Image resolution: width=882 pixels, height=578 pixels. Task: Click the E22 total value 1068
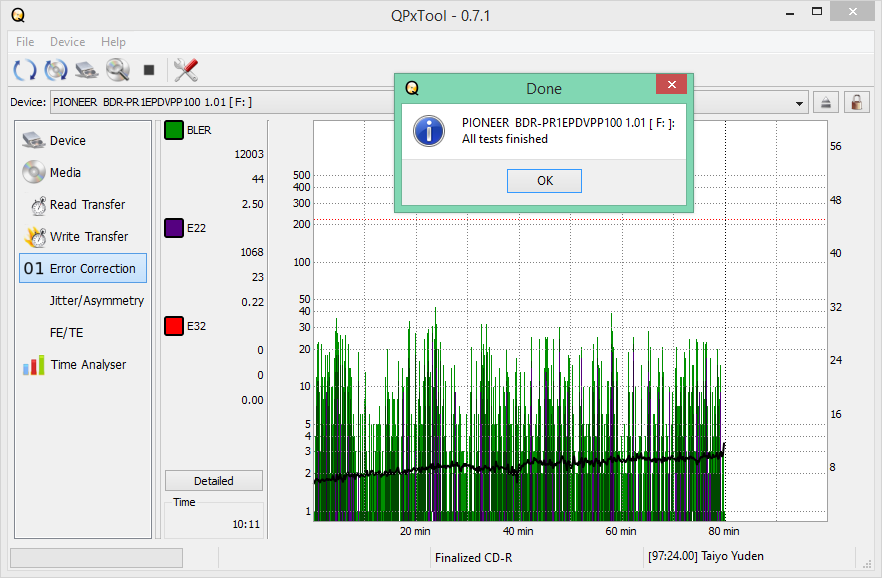(x=251, y=252)
